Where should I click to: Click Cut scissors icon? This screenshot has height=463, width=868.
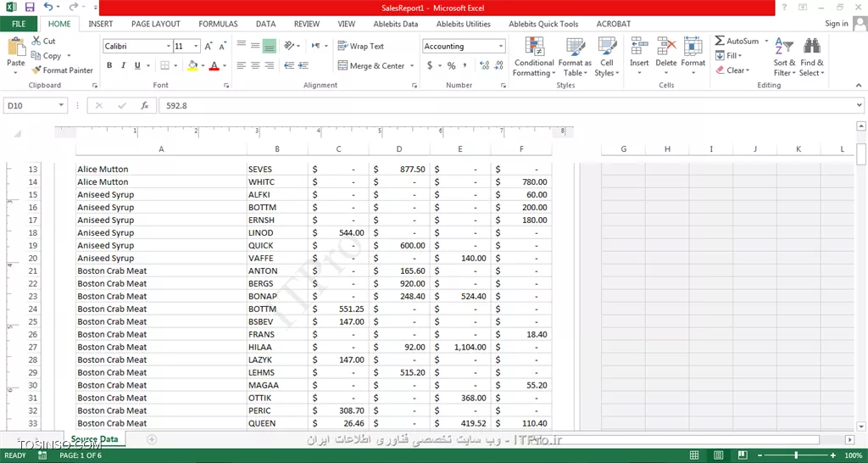[x=36, y=41]
